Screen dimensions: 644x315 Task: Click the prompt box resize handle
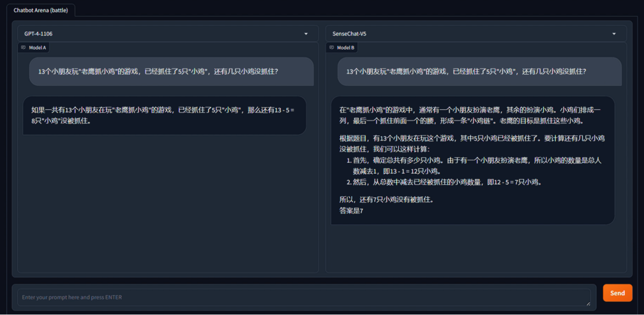[x=588, y=304]
